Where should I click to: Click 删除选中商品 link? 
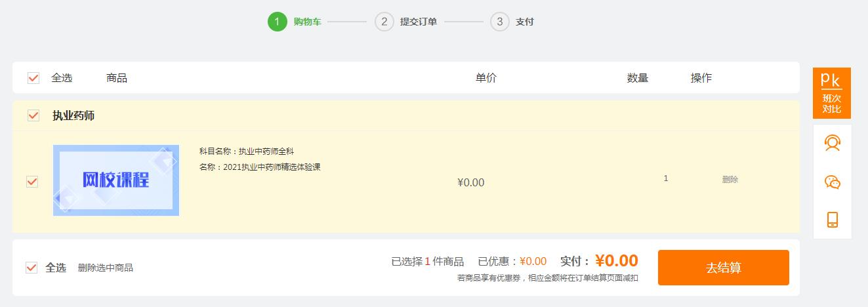[x=105, y=268]
